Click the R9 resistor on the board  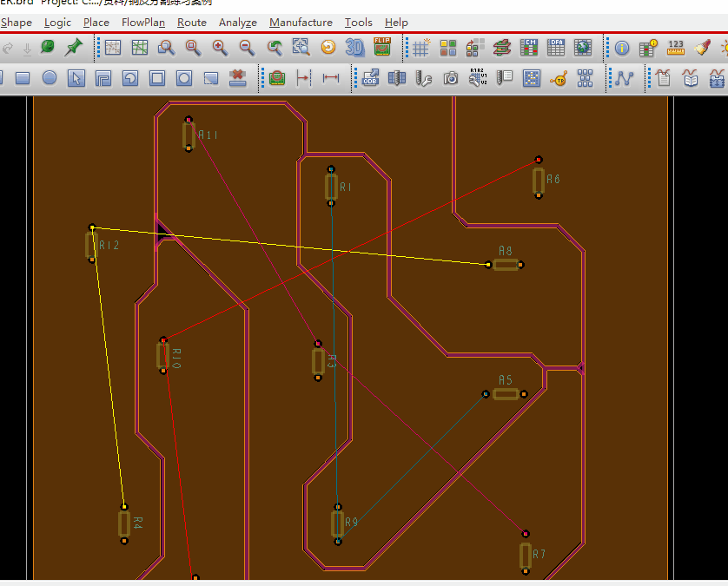click(x=337, y=523)
